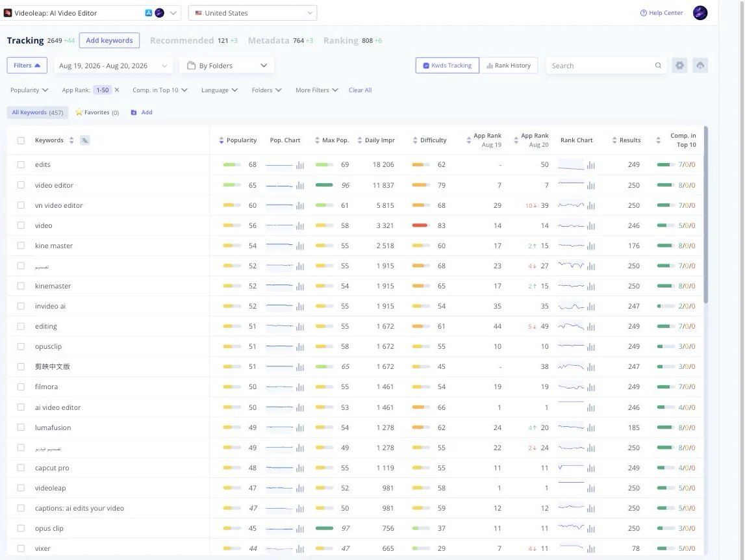Image resolution: width=745 pixels, height=560 pixels.
Task: Sort by Daily Impr column
Action: point(360,140)
